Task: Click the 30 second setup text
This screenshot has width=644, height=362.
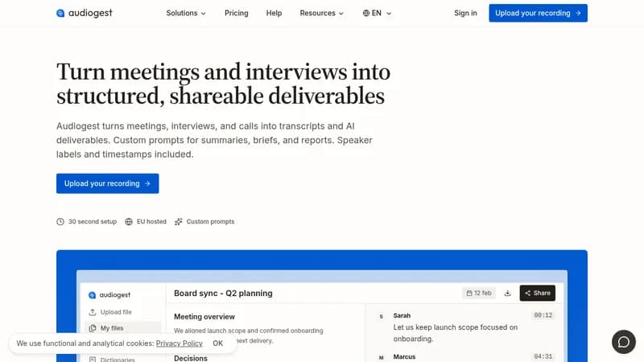Action: (93, 222)
